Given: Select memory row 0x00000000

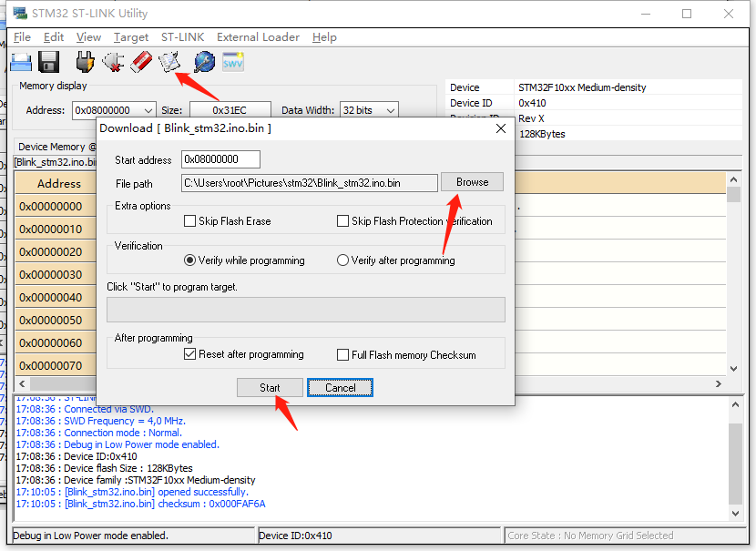Looking at the screenshot, I should pyautogui.click(x=56, y=207).
